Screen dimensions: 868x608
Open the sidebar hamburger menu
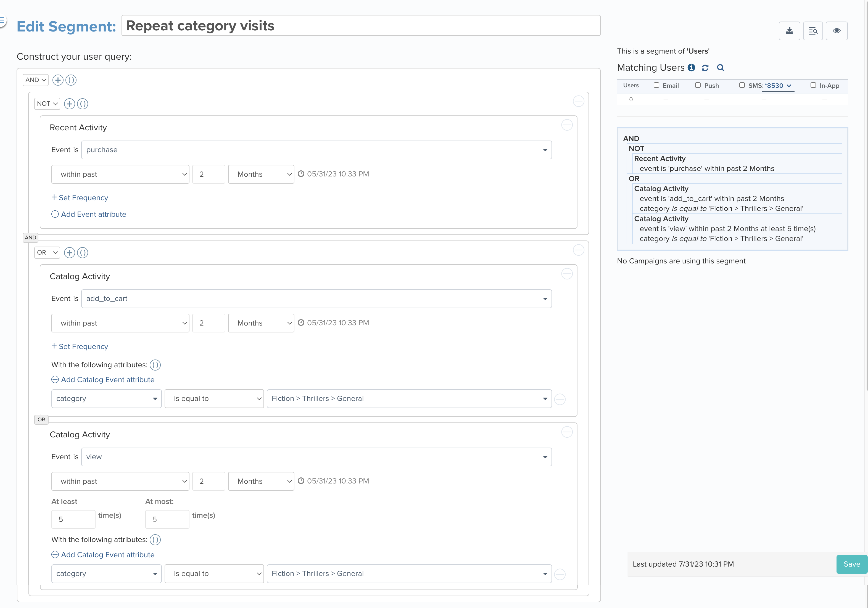(3, 20)
